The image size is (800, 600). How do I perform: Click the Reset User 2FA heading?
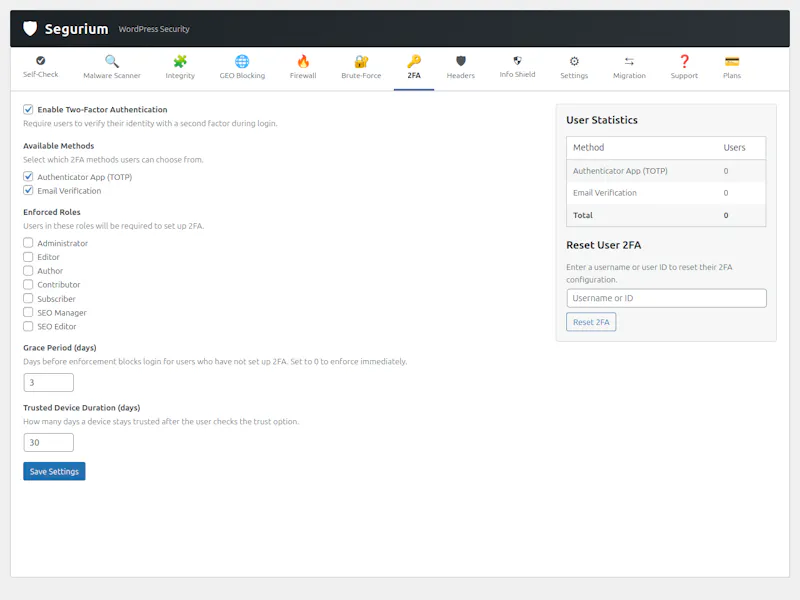pyautogui.click(x=604, y=245)
